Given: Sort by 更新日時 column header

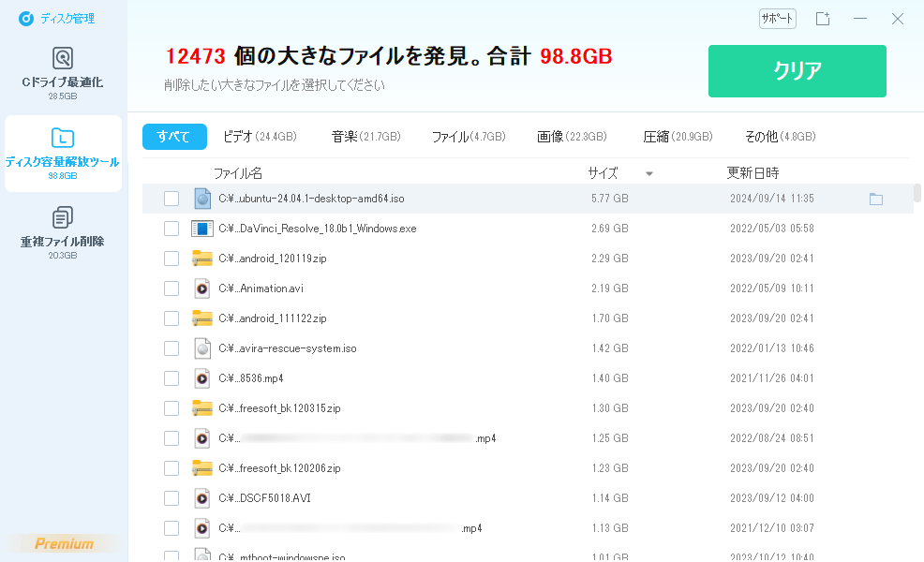Looking at the screenshot, I should click(753, 173).
